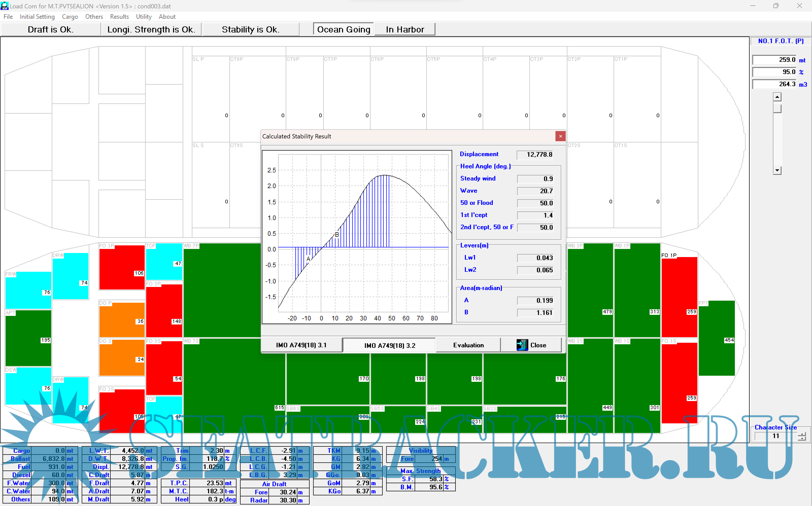Show IMO A749(18) 3.2 criteria
This screenshot has width=812, height=506.
390,345
